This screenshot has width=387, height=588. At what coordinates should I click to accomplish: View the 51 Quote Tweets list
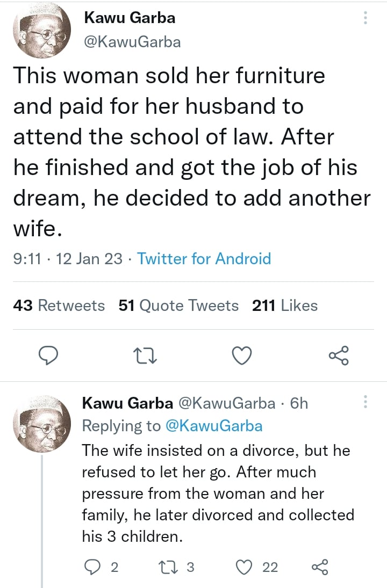pyautogui.click(x=178, y=306)
